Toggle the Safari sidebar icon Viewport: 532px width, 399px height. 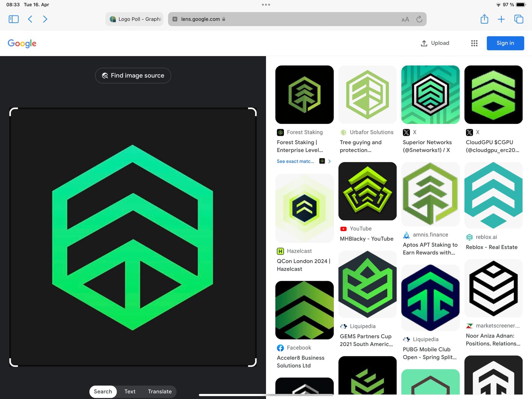(x=14, y=19)
